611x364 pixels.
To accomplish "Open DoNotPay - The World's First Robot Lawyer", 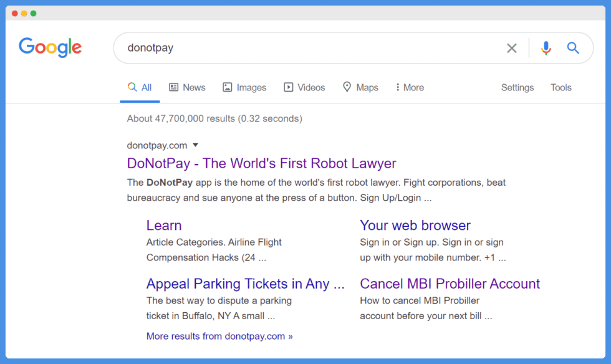I will (x=261, y=163).
